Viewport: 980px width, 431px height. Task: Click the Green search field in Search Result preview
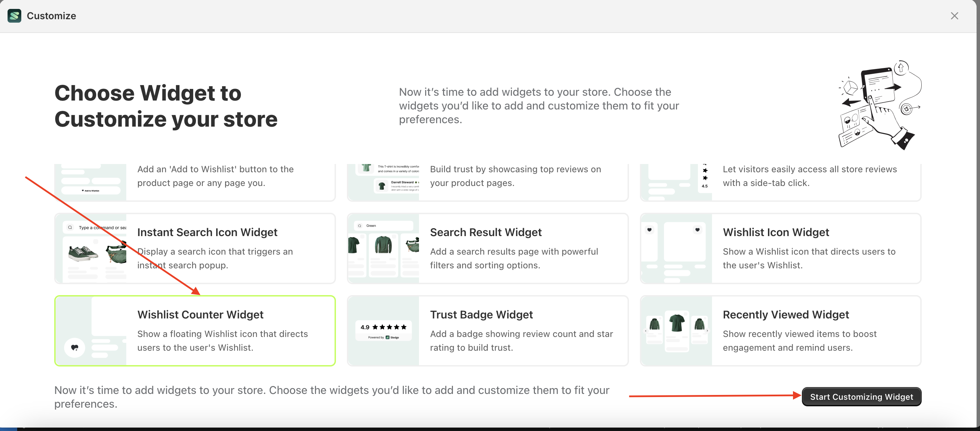[x=384, y=225]
